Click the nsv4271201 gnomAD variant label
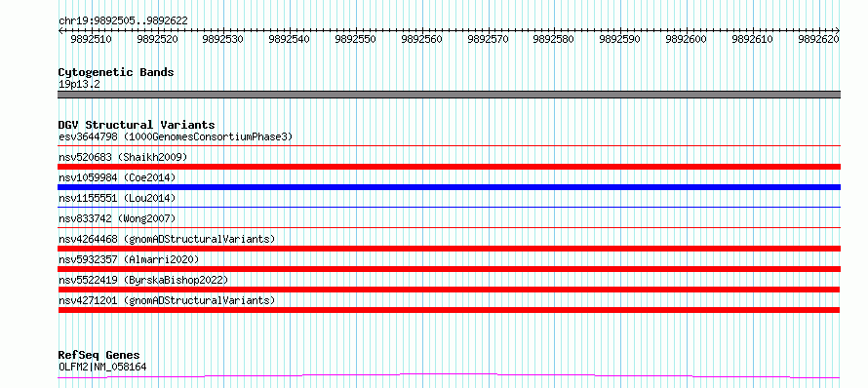The height and width of the screenshot is (388, 868). [167, 300]
